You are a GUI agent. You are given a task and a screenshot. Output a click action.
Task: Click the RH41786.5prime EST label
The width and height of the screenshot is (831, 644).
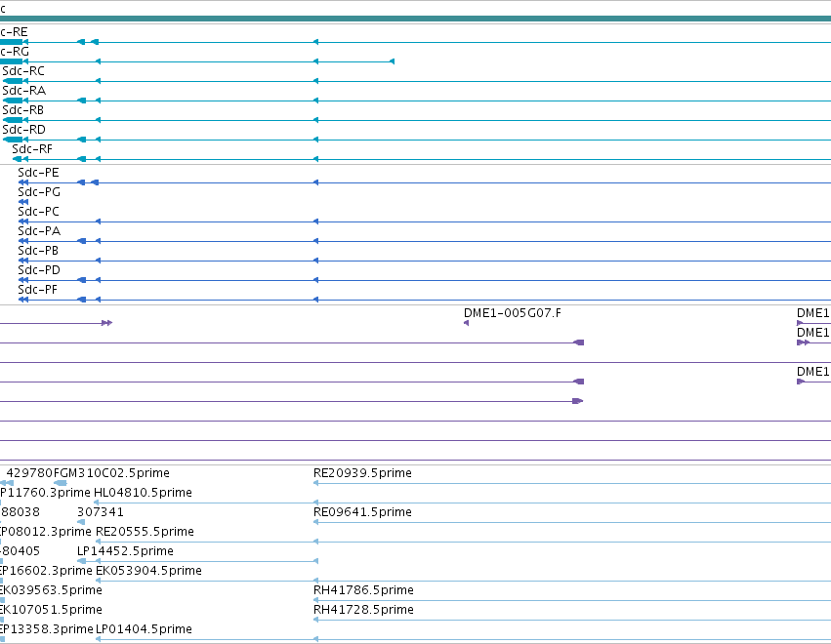coord(363,590)
